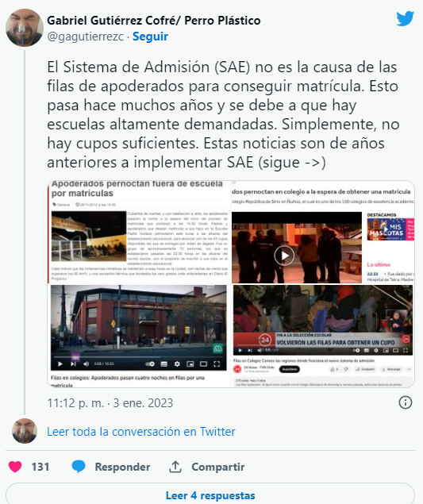Open the 24 Horas filas news screenshot
The image size is (423, 504).
[x=323, y=336]
